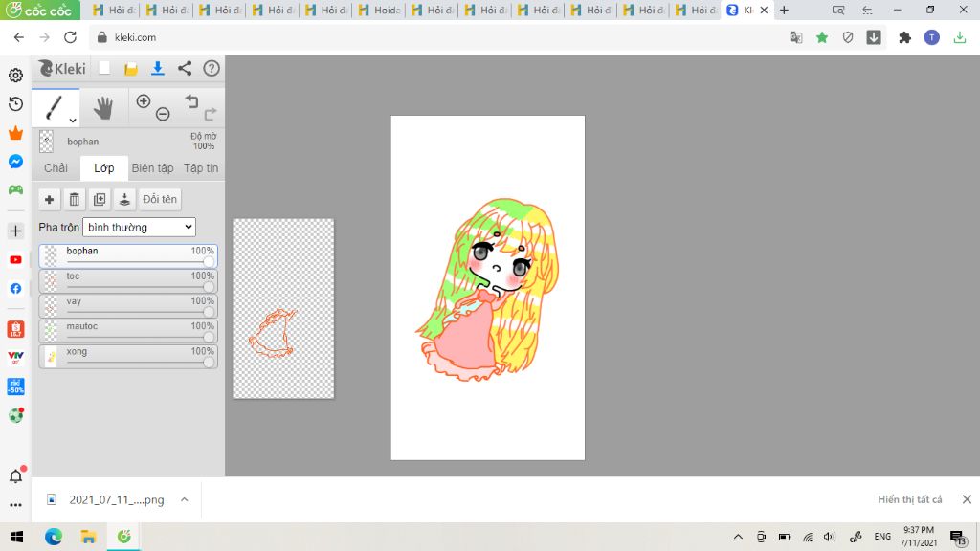Download the drawing image
This screenshot has height=551, width=980.
(x=158, y=68)
